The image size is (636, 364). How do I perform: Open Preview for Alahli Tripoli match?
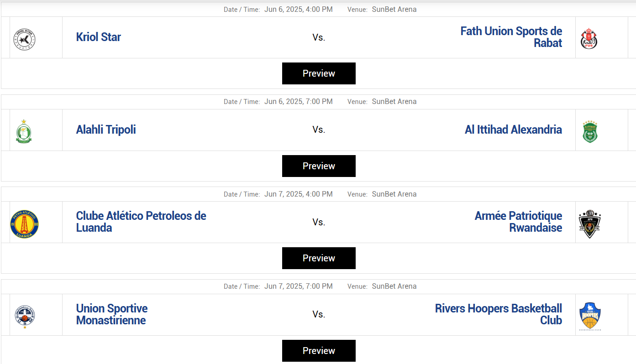[319, 166]
